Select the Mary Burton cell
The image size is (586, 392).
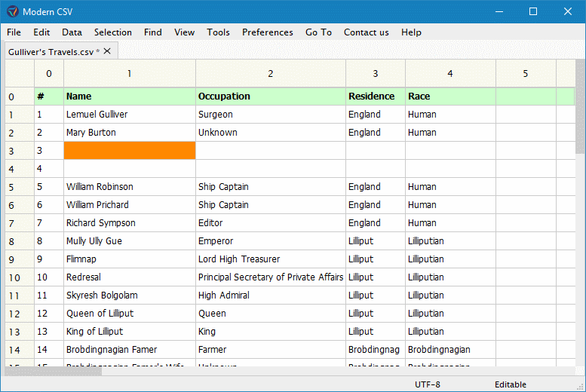[129, 133]
